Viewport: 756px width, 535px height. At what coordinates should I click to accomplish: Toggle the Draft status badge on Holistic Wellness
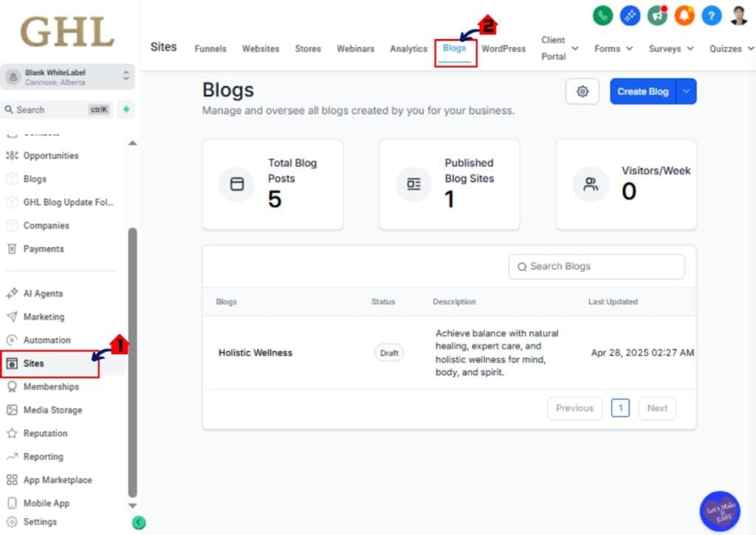(388, 353)
